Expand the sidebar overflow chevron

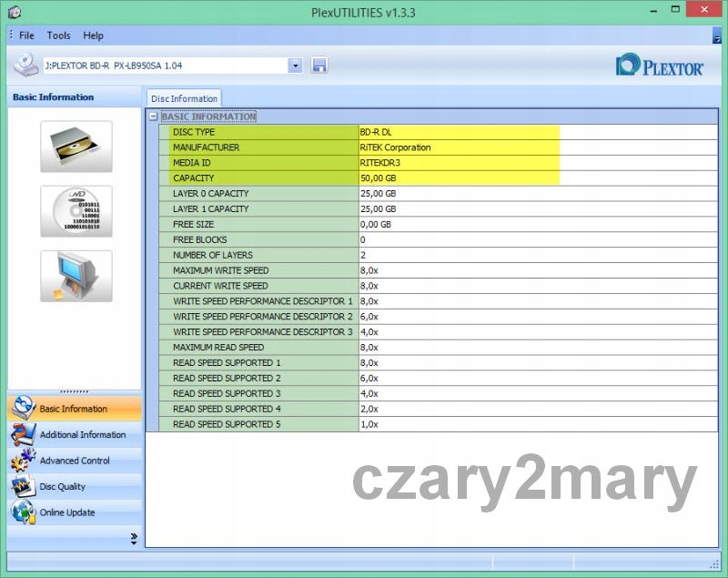pos(134,538)
